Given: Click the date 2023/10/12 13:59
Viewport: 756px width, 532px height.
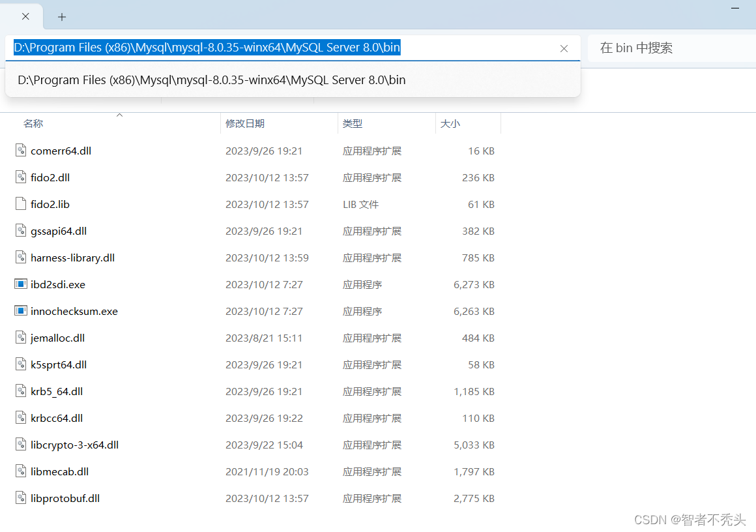Looking at the screenshot, I should click(267, 258).
